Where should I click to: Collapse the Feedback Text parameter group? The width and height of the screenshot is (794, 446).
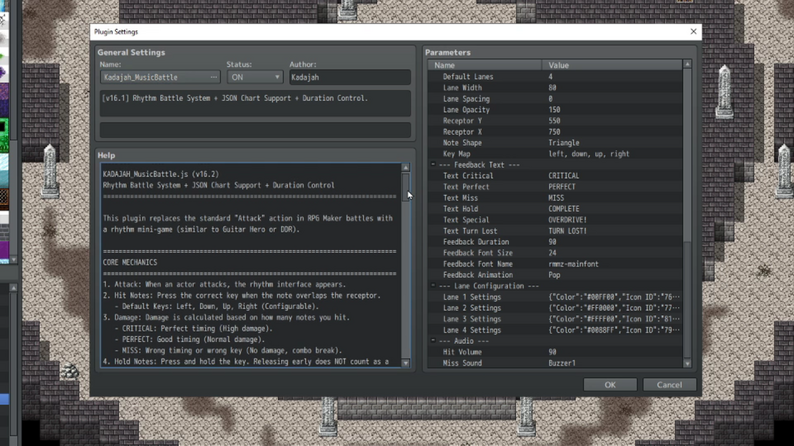pyautogui.click(x=433, y=165)
